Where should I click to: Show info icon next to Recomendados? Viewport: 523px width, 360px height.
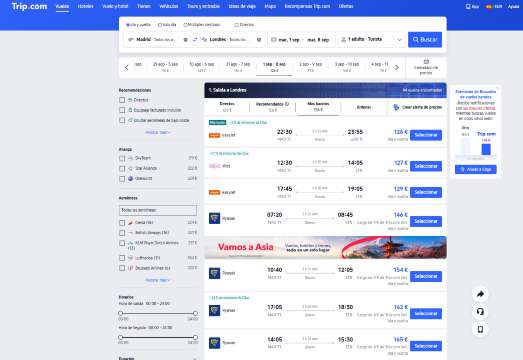(287, 104)
